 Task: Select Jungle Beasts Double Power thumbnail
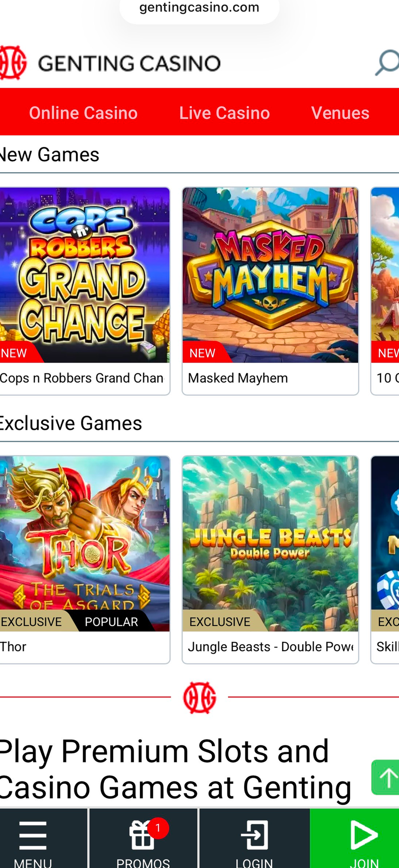270,543
